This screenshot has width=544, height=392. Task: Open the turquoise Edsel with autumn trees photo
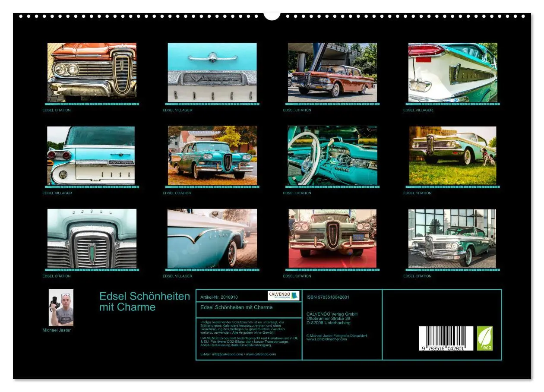[212, 155]
